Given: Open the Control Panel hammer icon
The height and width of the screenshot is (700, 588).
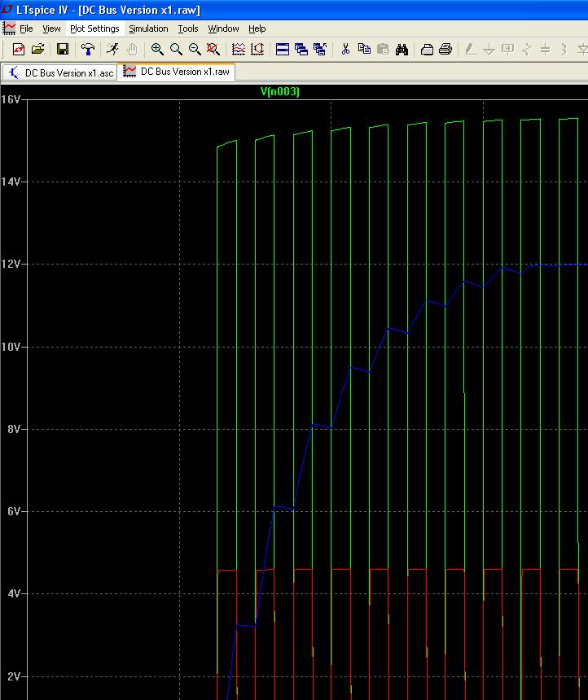Looking at the screenshot, I should (88, 49).
